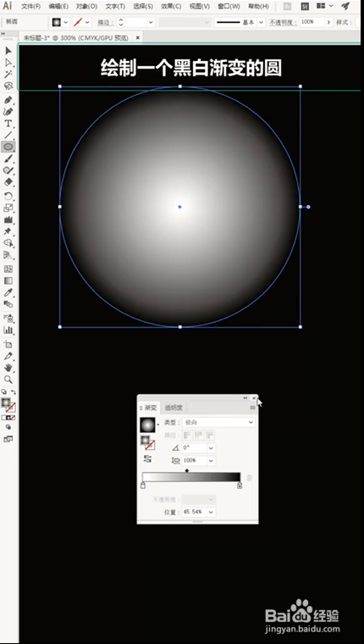Select the Perspective Grid tool
The image size is (364, 644).
pos(8,255)
